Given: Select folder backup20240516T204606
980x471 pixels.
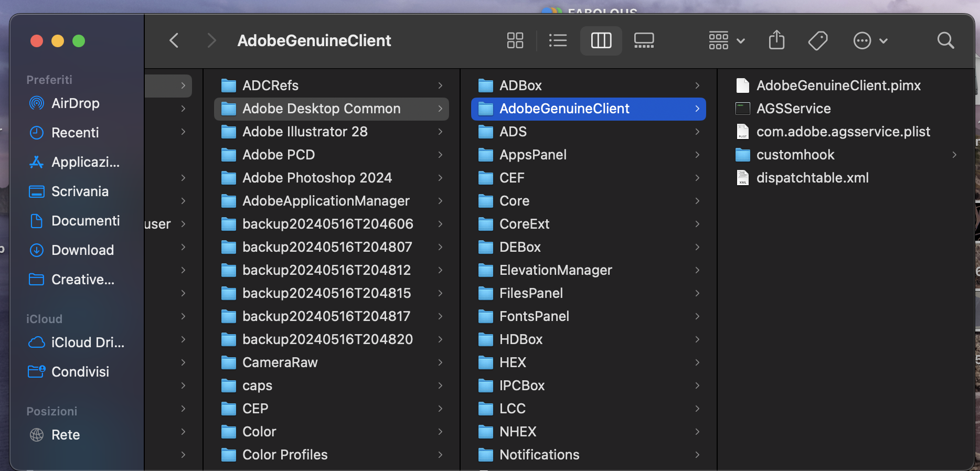Looking at the screenshot, I should tap(332, 224).
